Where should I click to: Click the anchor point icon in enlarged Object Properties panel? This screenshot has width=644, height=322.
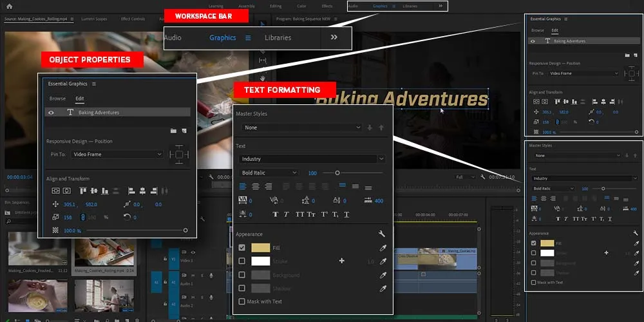tap(127, 204)
